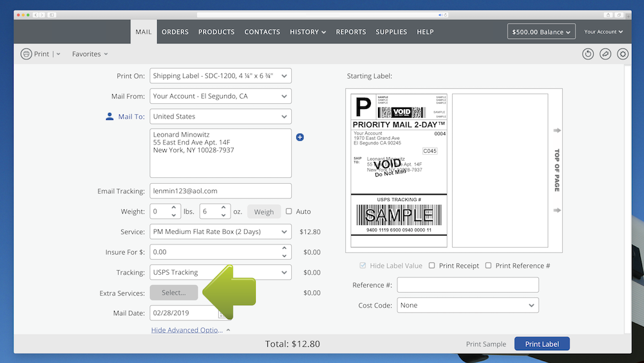The width and height of the screenshot is (644, 363).
Task: Open the REPORTS tab
Action: click(351, 32)
